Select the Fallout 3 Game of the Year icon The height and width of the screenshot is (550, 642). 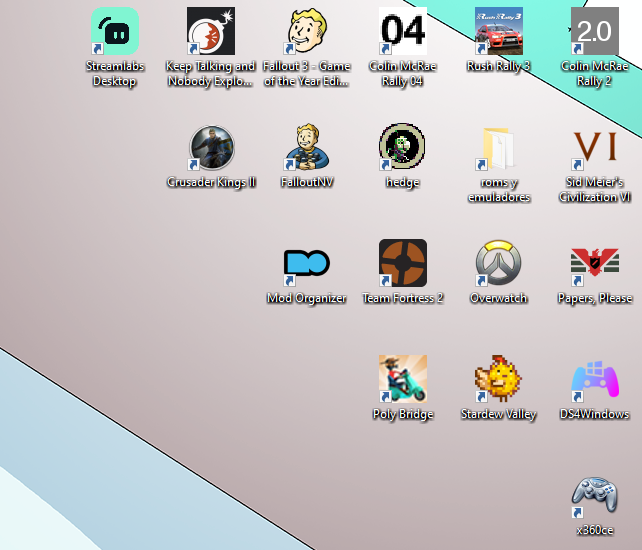point(307,31)
